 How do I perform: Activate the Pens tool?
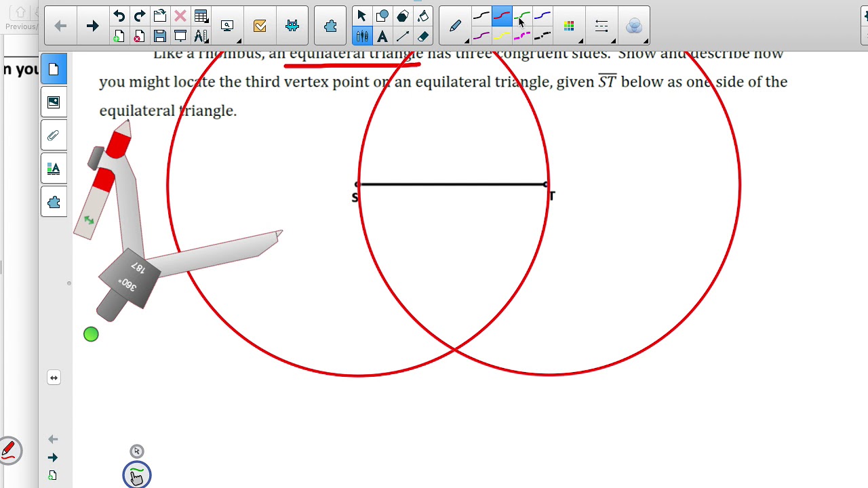pos(362,36)
